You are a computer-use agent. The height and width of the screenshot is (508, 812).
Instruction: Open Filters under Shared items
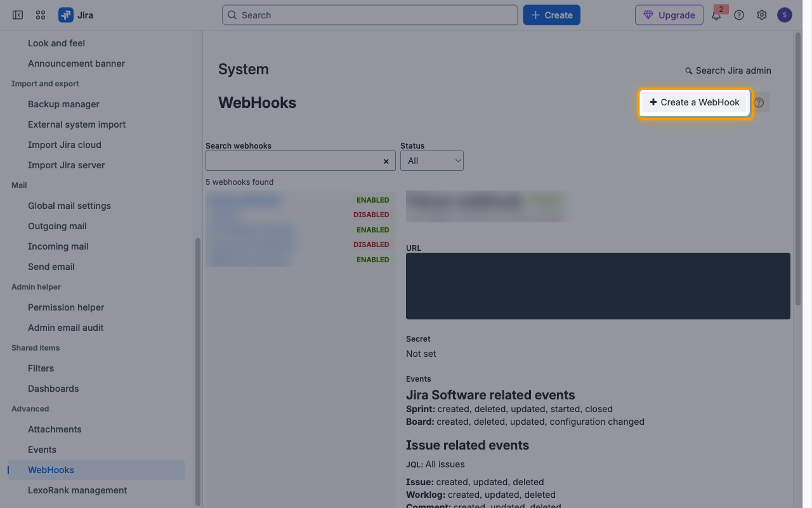(41, 368)
